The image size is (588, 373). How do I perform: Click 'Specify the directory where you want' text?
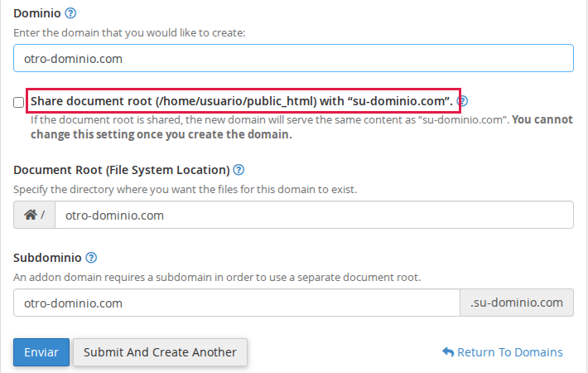pos(186,190)
